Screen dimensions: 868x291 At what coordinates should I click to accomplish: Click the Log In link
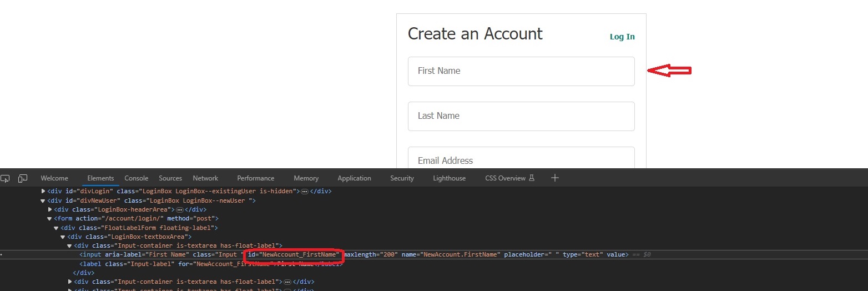[622, 37]
